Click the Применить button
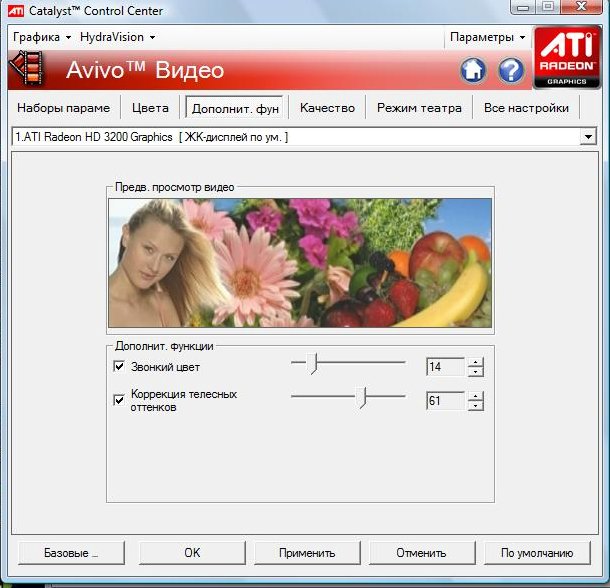Image resolution: width=610 pixels, height=588 pixels. (307, 553)
